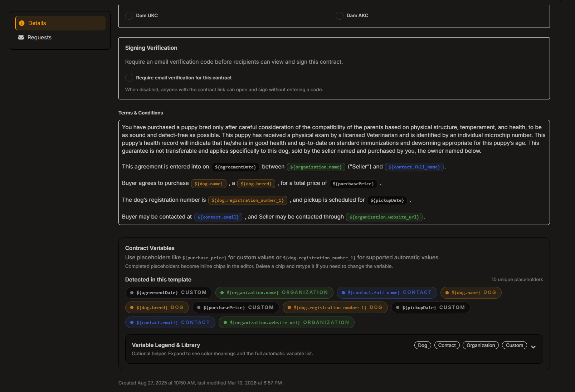Select the green dot on ${organization.name} chip

(222, 293)
